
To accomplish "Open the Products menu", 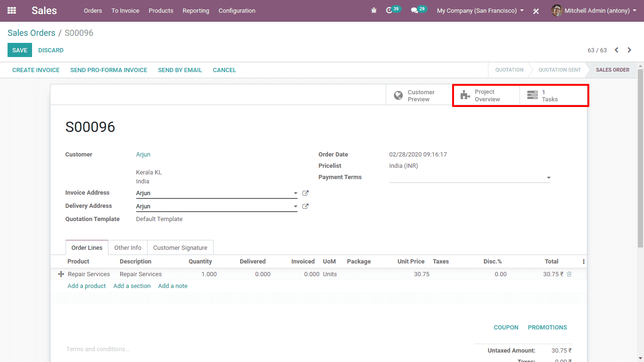I will (161, 10).
